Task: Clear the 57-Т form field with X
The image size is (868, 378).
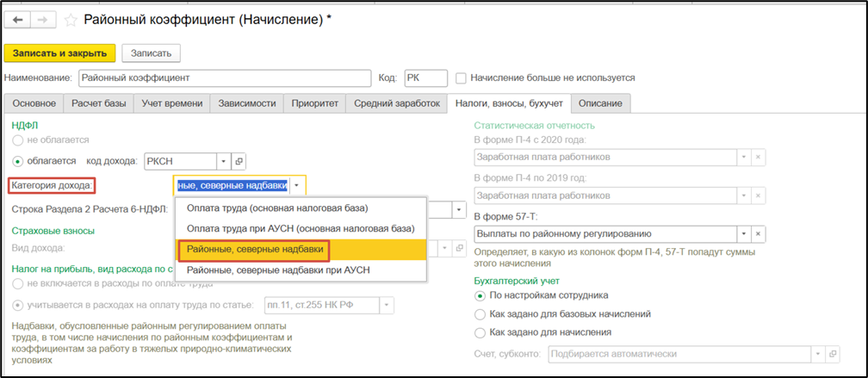Action: [759, 233]
